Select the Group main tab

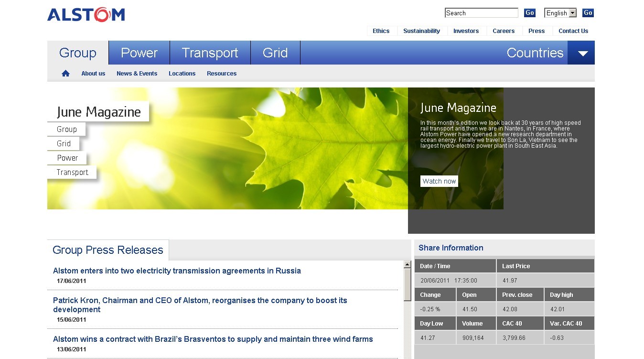78,53
